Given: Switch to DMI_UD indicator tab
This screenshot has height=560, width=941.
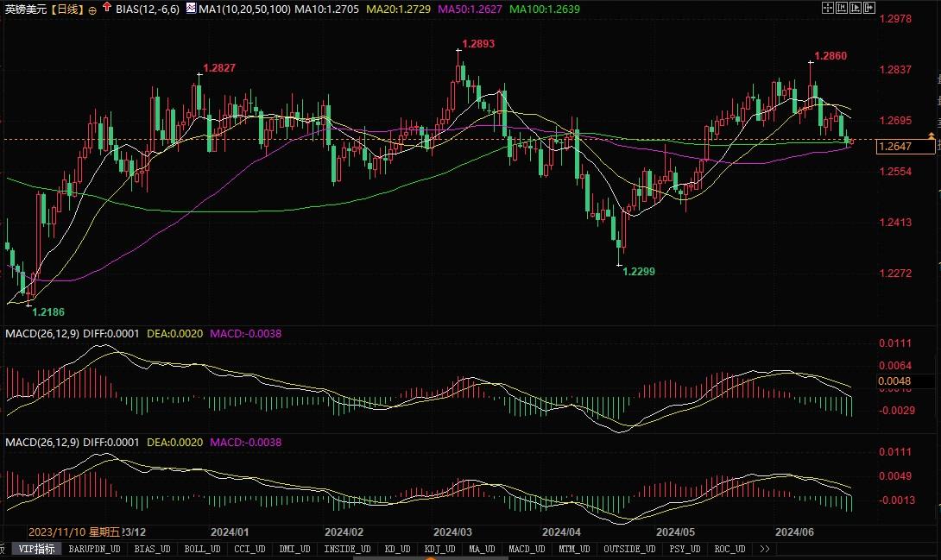Looking at the screenshot, I should (294, 549).
